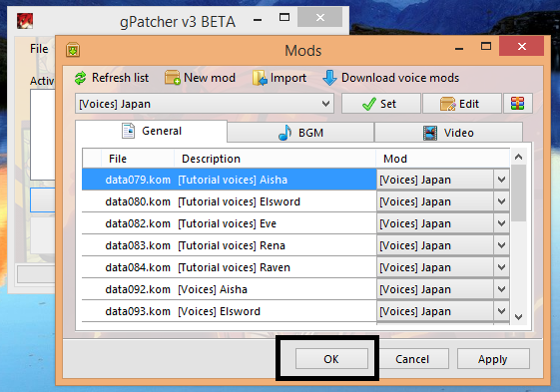Click the Mod column header

click(443, 159)
